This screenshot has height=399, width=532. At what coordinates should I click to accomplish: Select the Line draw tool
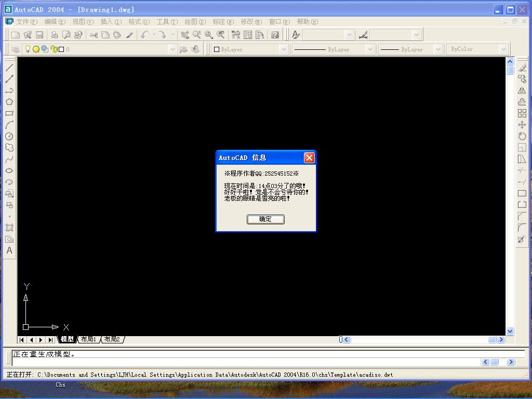(9, 68)
